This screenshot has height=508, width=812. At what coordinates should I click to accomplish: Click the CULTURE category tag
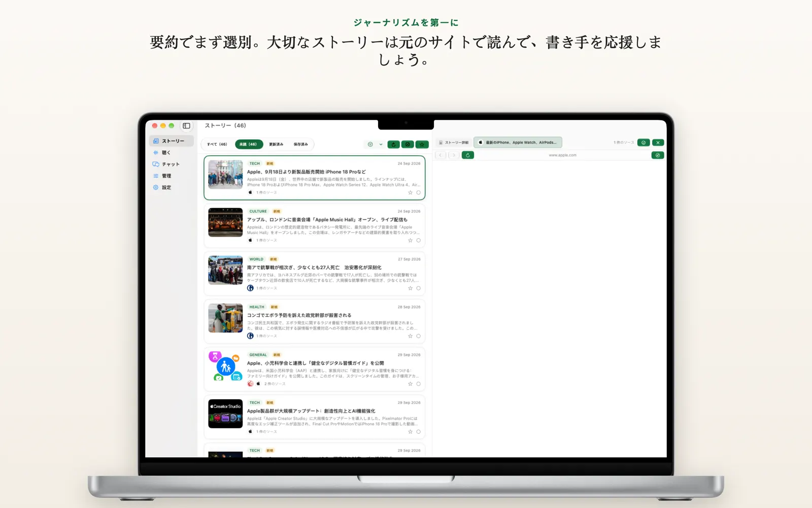coord(258,211)
